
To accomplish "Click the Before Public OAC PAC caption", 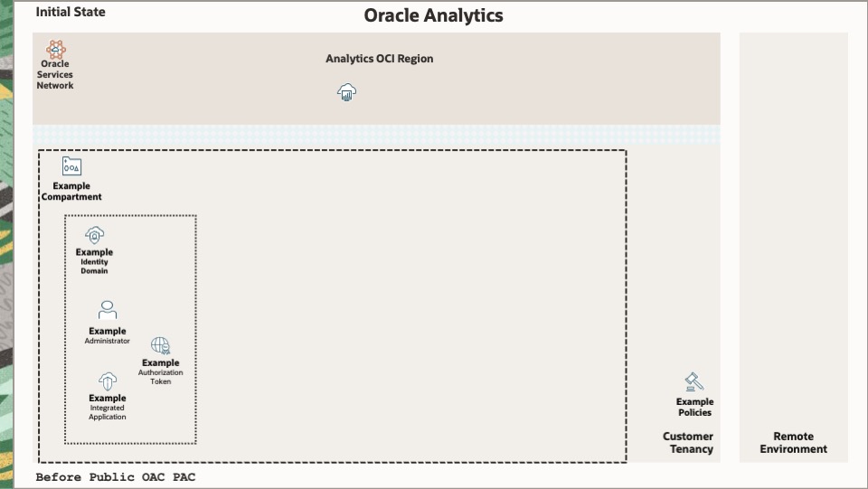I will tap(115, 477).
